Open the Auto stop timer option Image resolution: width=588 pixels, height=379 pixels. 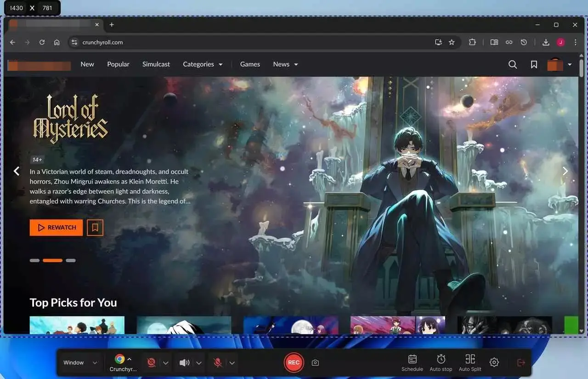click(441, 363)
